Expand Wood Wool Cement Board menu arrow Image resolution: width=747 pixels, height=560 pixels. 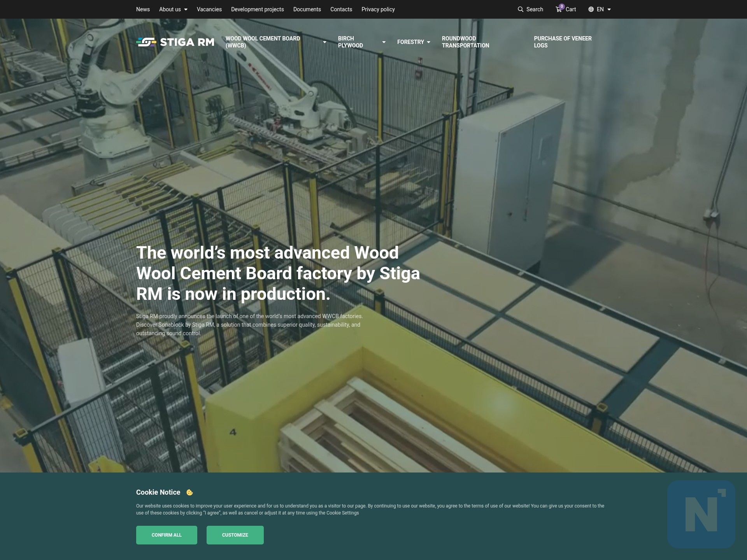tap(324, 42)
